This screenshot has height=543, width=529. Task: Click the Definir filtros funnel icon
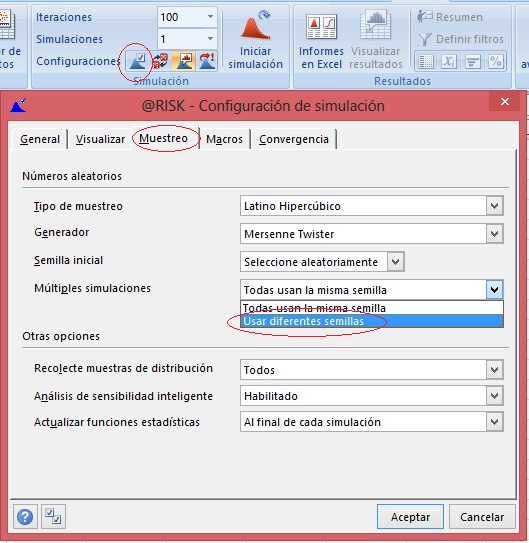(x=425, y=39)
